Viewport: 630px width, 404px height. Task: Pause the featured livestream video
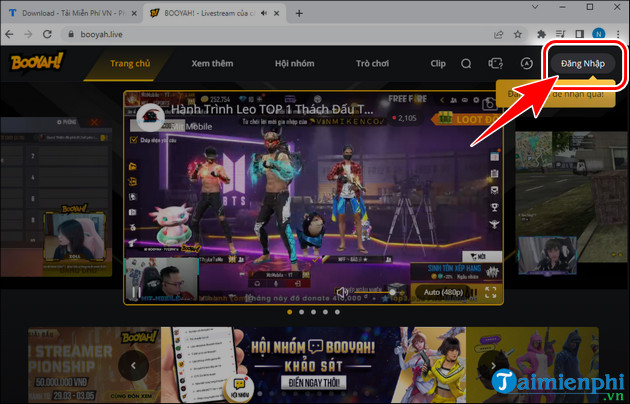click(x=137, y=292)
